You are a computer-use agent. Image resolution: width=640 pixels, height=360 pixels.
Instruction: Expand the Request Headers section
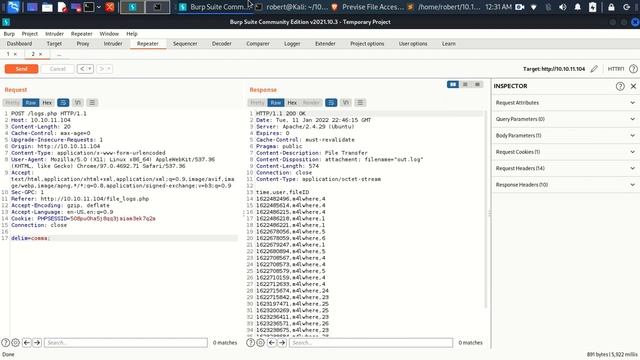pos(566,168)
